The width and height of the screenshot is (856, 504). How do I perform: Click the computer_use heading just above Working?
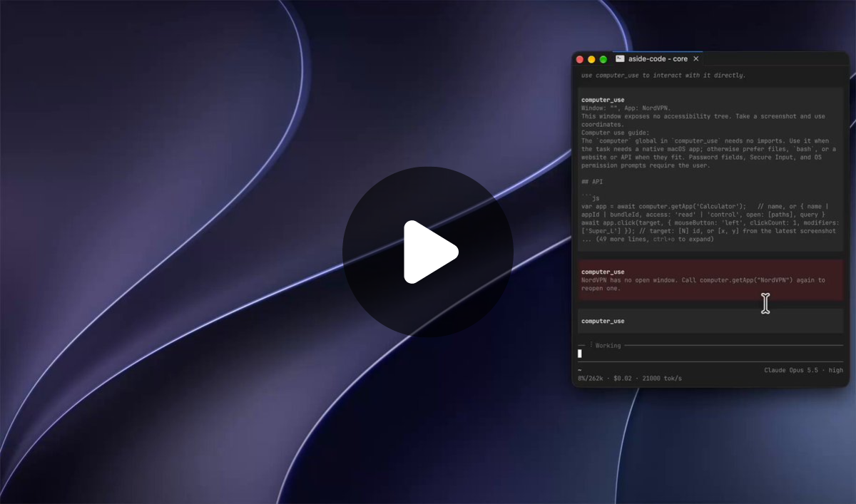click(603, 322)
